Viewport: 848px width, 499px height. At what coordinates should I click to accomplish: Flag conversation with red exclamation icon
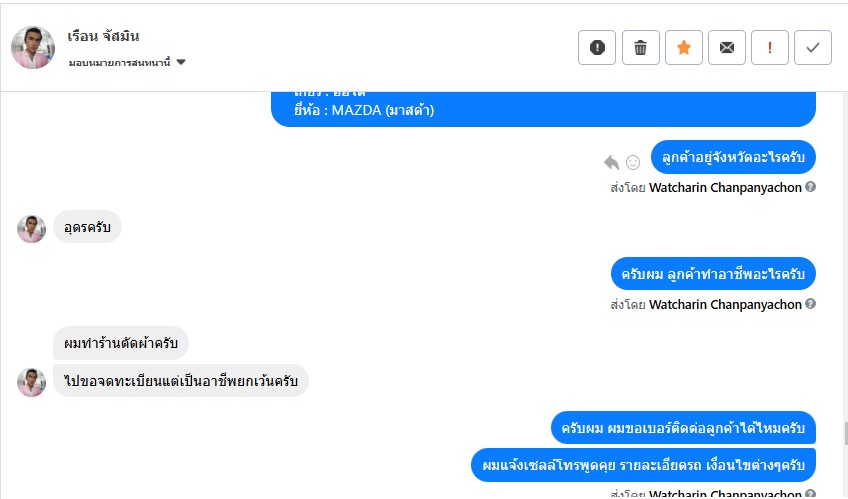[770, 48]
